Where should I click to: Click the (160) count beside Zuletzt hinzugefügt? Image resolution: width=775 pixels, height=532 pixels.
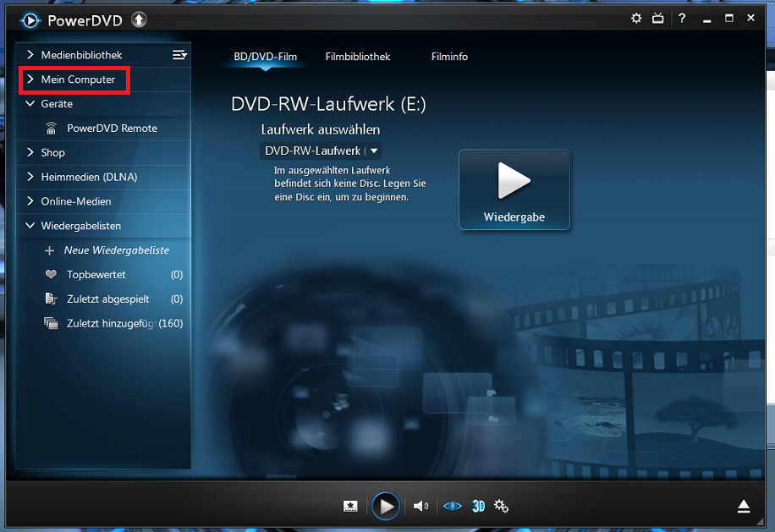click(x=171, y=324)
